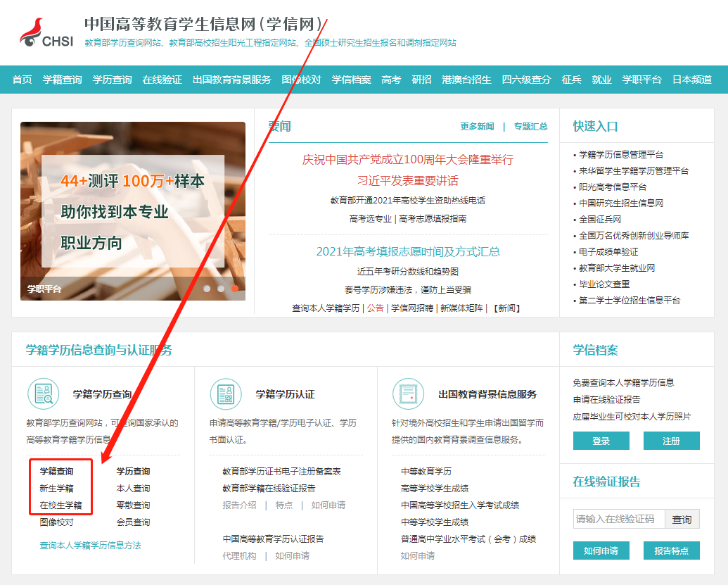This screenshot has width=728, height=585.
Task: Open 学籍学历信息管理平台 quick link
Action: point(621,155)
